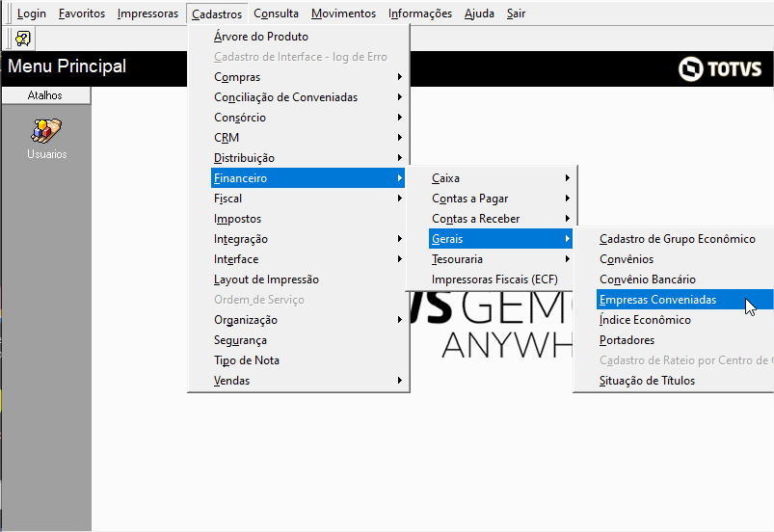Select Árvore do Produto menu entry
Image resolution: width=774 pixels, height=532 pixels.
pos(307,37)
